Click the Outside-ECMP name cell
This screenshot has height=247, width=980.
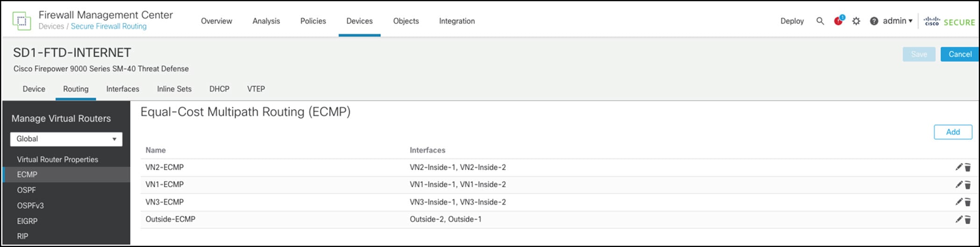tap(171, 219)
